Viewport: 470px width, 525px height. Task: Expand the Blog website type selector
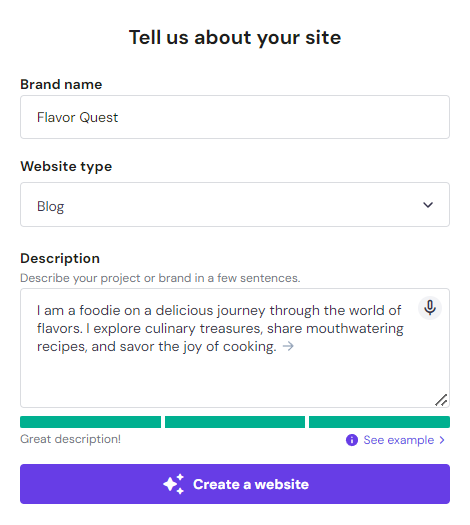(x=235, y=205)
